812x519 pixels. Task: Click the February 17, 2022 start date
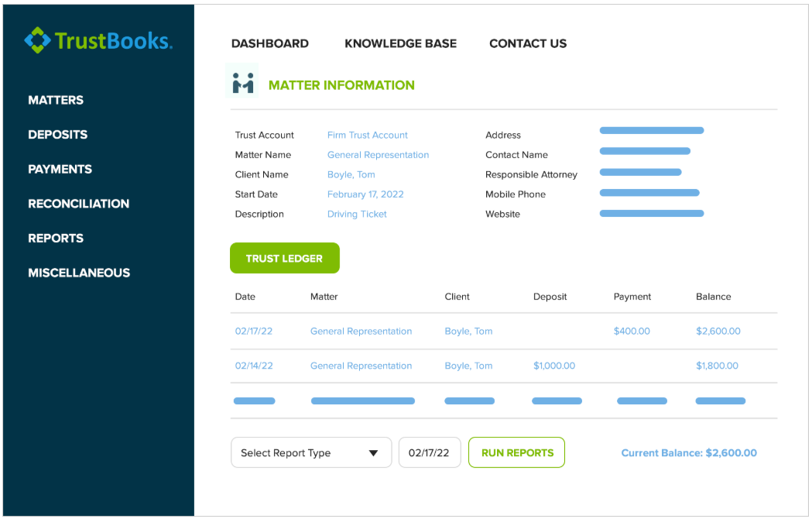365,194
